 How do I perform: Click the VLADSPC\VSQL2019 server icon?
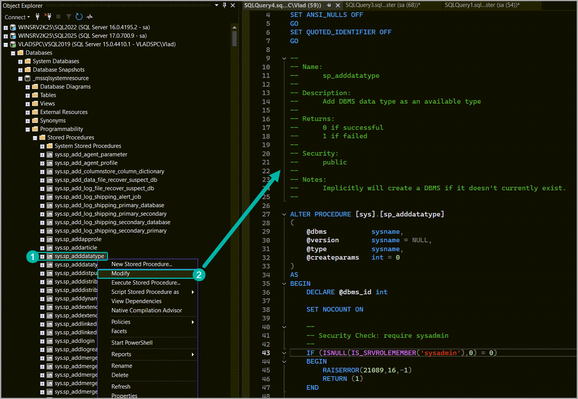tap(13, 44)
